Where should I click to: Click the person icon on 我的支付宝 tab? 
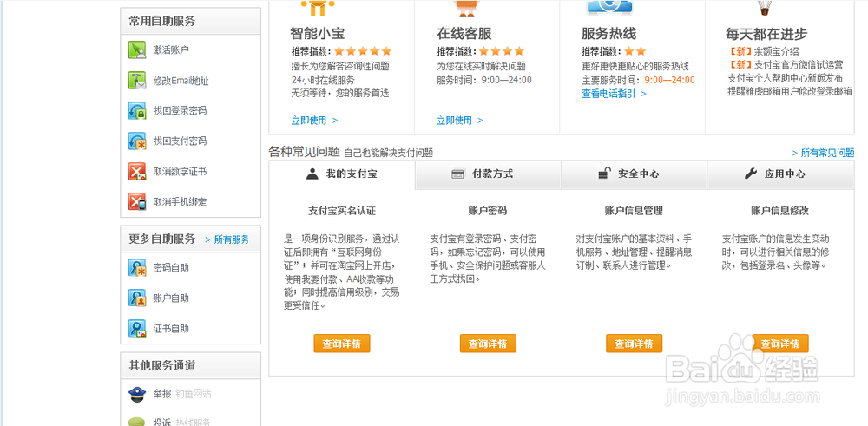click(312, 174)
